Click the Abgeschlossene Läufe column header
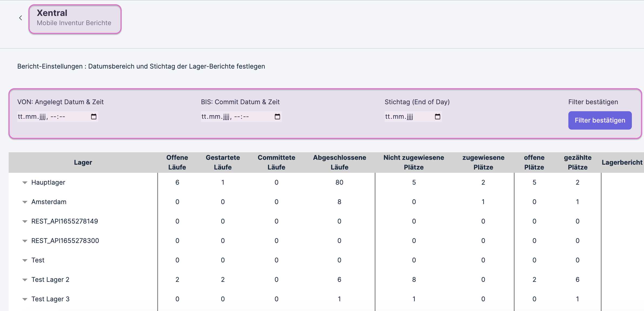Screen dimensions: 644x311 coord(339,162)
